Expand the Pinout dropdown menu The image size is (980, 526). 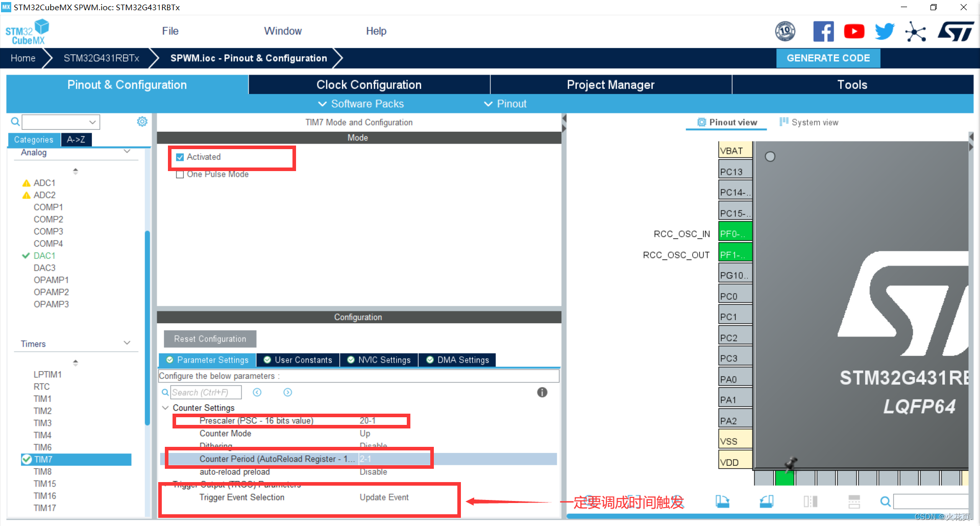point(505,104)
